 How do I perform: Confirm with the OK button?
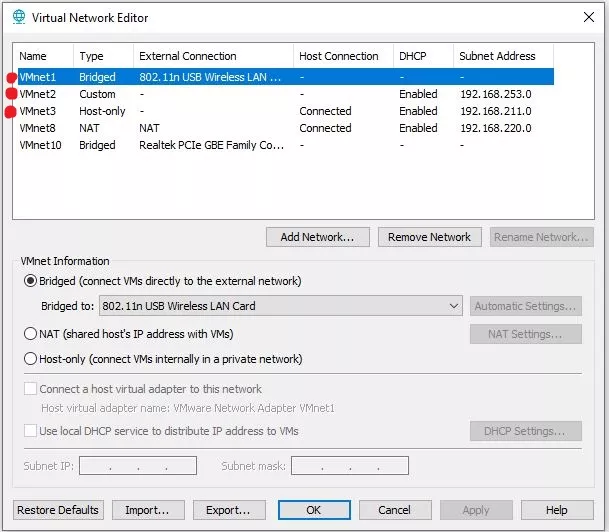point(314,510)
